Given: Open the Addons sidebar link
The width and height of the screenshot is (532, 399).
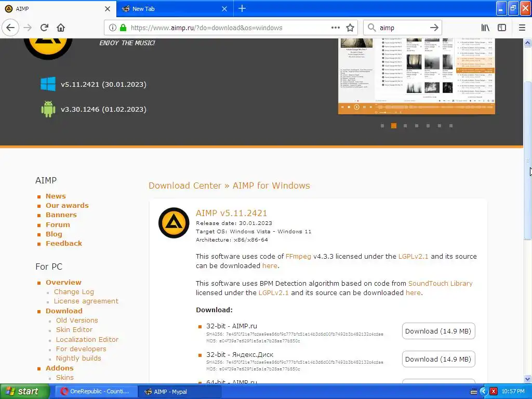Looking at the screenshot, I should 59,368.
